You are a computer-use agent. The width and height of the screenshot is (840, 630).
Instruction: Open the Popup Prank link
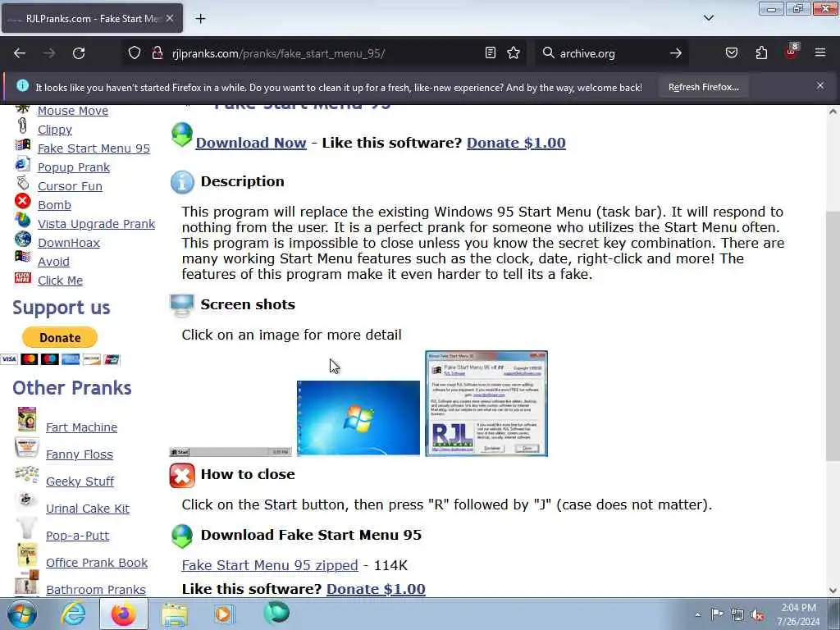coord(74,167)
